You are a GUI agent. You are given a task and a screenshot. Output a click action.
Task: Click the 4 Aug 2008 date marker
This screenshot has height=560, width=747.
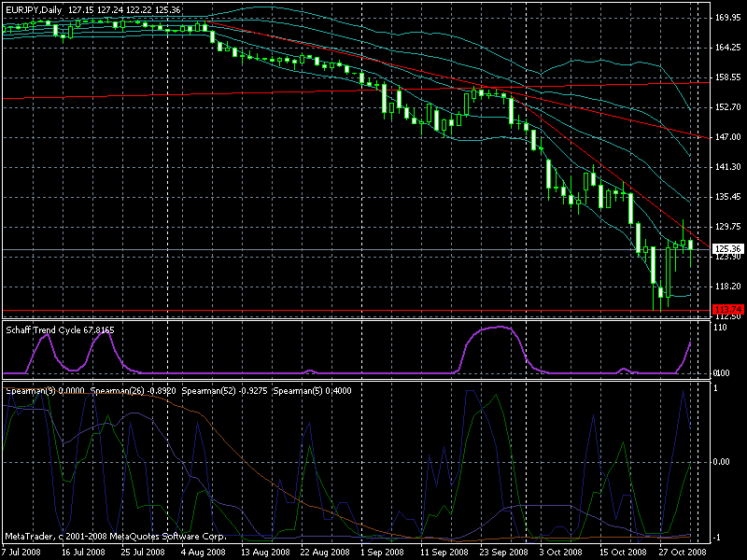coord(203,553)
